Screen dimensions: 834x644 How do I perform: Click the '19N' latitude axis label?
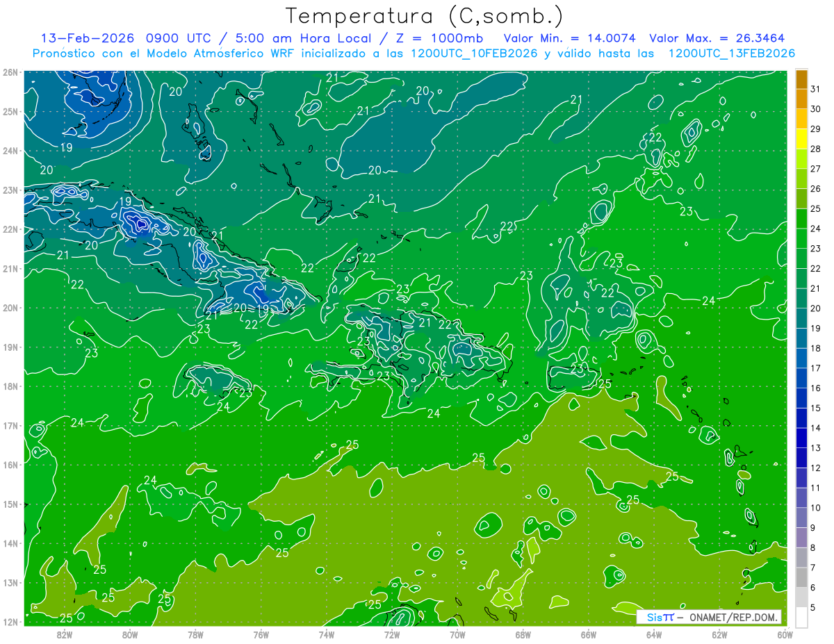pos(10,347)
